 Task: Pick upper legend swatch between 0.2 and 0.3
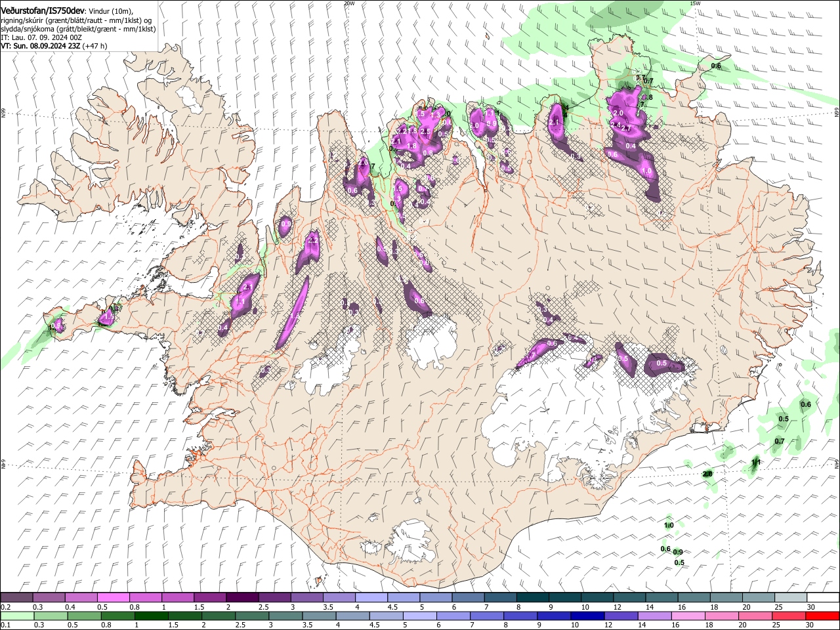pyautogui.click(x=16, y=598)
